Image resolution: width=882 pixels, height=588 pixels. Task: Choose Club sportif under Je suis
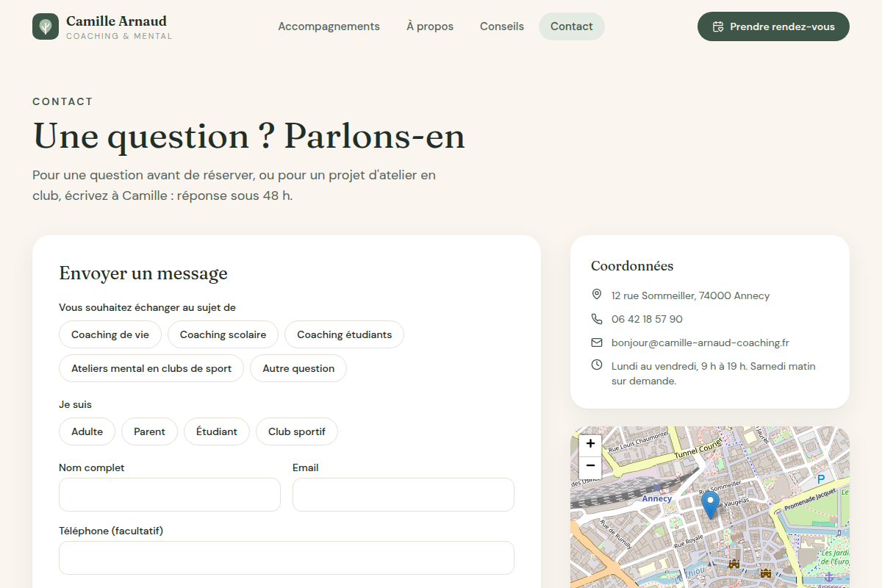pyautogui.click(x=297, y=431)
